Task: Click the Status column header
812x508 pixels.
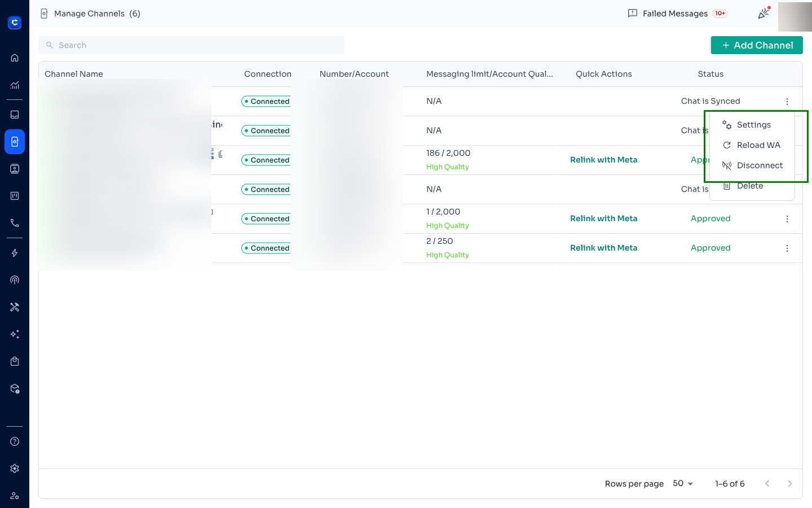Action: tap(710, 74)
